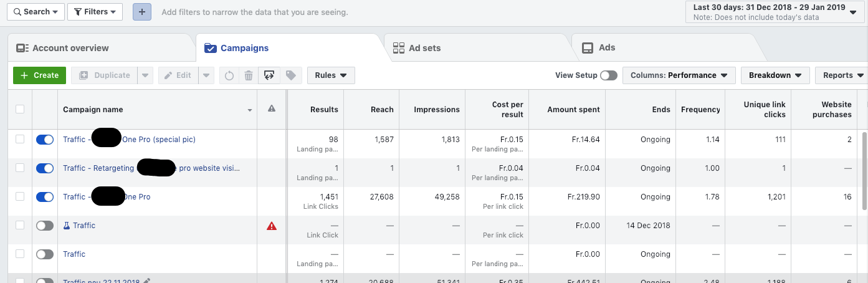Create a new campaign

[x=39, y=75]
